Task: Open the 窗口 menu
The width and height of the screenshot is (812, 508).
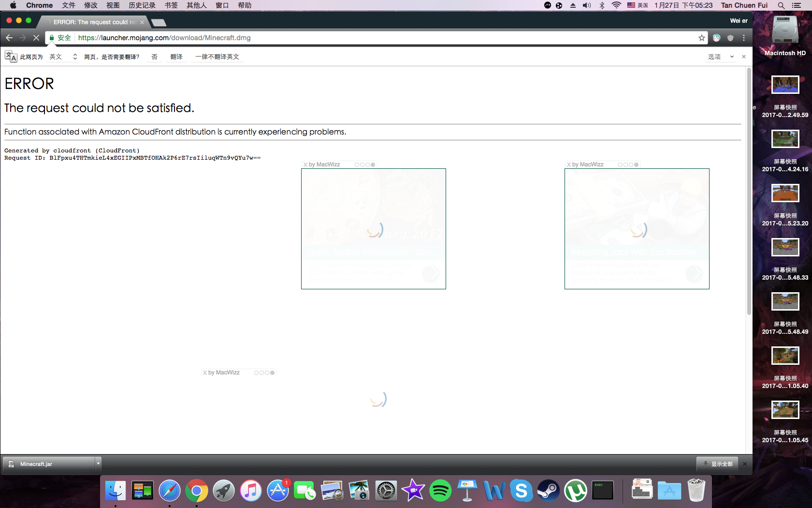Action: click(x=222, y=5)
